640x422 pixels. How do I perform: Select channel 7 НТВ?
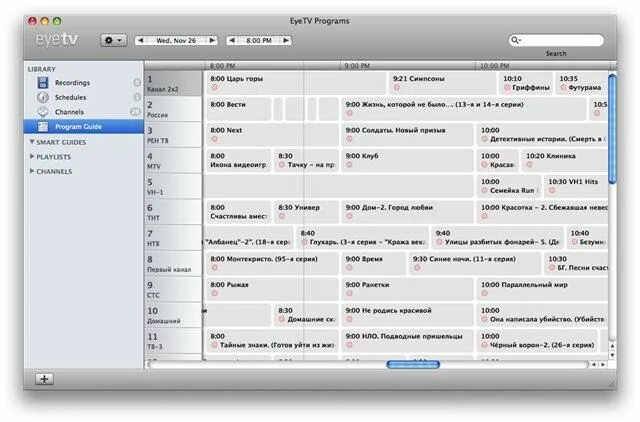[173, 238]
